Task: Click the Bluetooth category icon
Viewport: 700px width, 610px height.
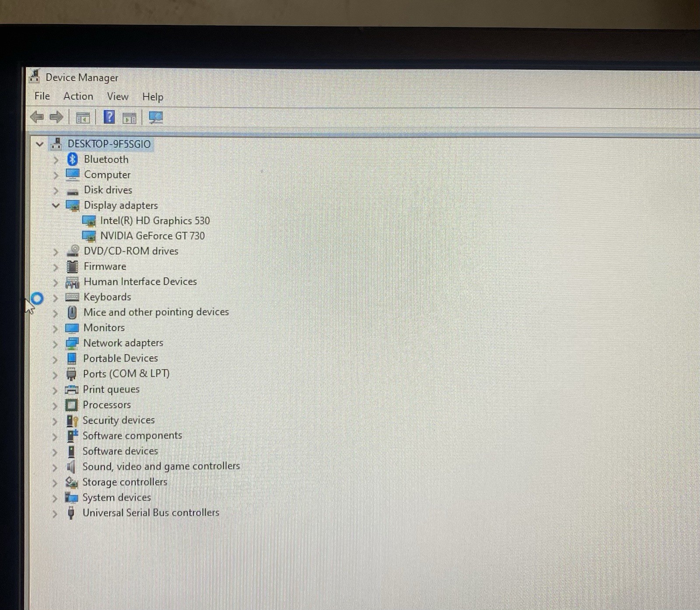Action: click(x=73, y=159)
